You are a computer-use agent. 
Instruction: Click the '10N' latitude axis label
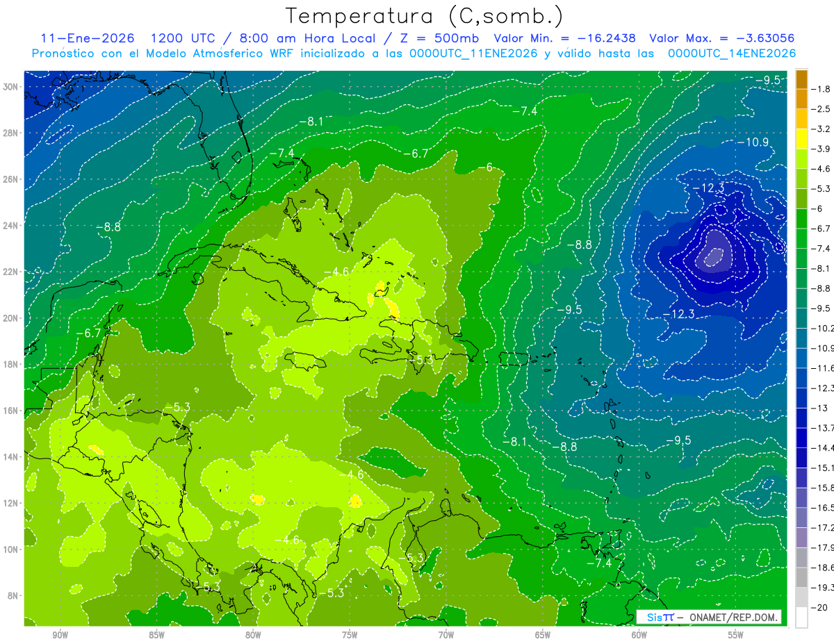click(x=12, y=550)
